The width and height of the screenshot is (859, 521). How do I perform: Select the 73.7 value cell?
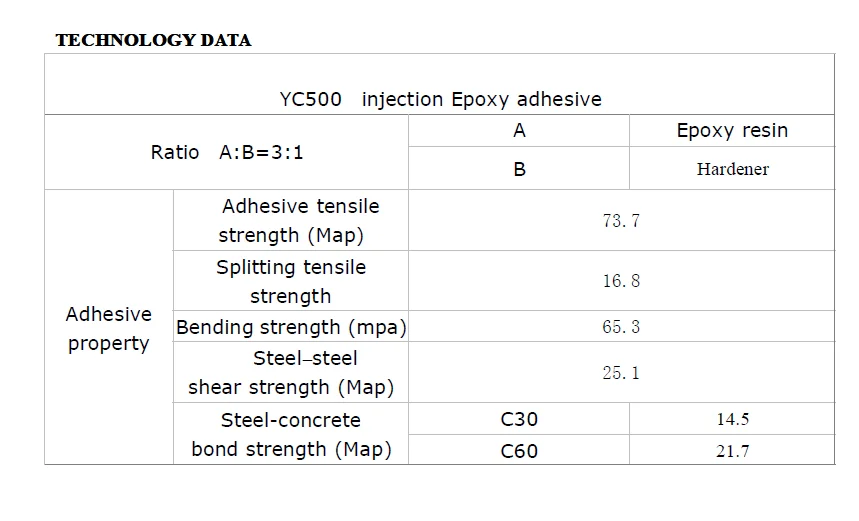[x=621, y=221]
